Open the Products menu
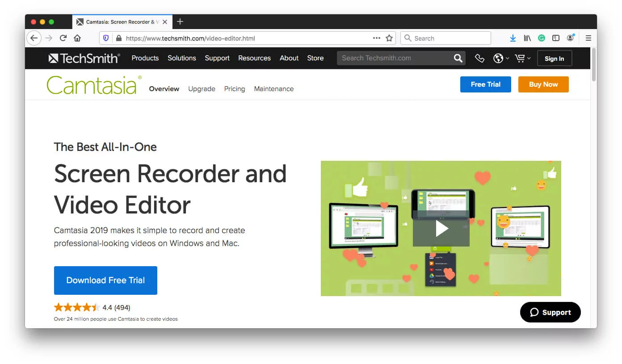 coord(145,58)
